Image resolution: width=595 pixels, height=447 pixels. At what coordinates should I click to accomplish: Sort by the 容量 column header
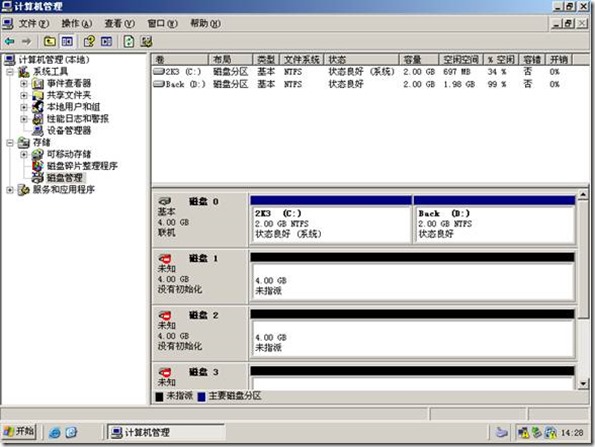(419, 60)
